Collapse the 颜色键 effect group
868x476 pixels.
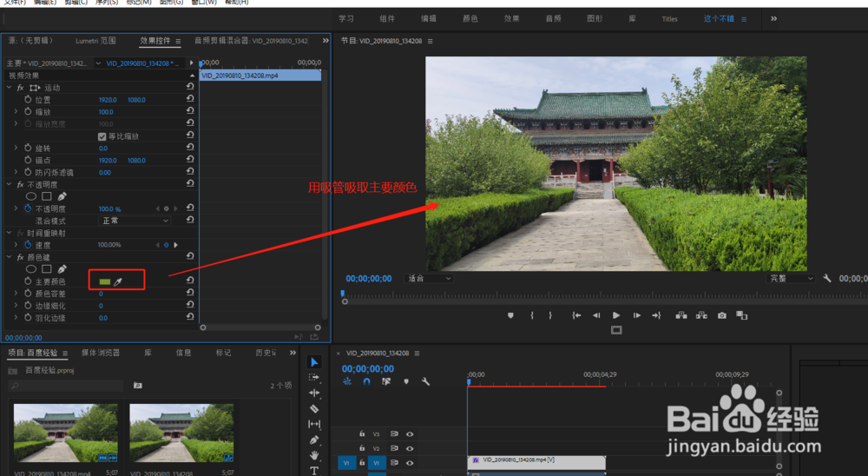(x=9, y=257)
